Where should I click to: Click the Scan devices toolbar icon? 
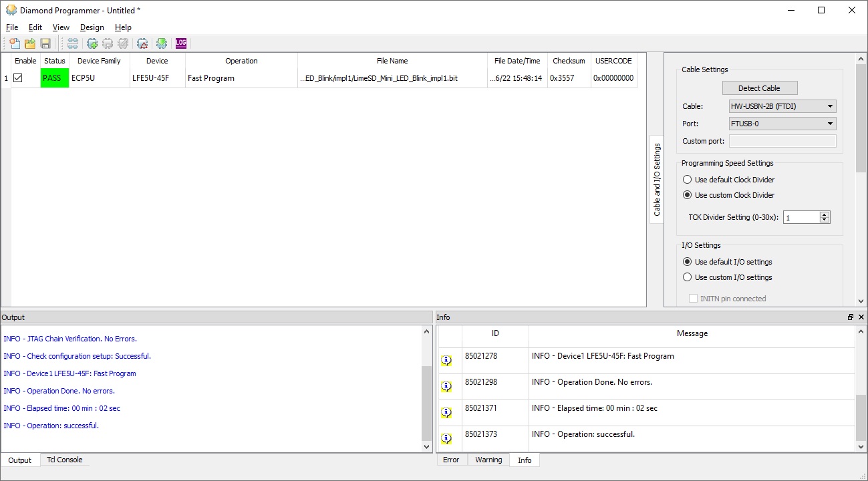(72, 43)
